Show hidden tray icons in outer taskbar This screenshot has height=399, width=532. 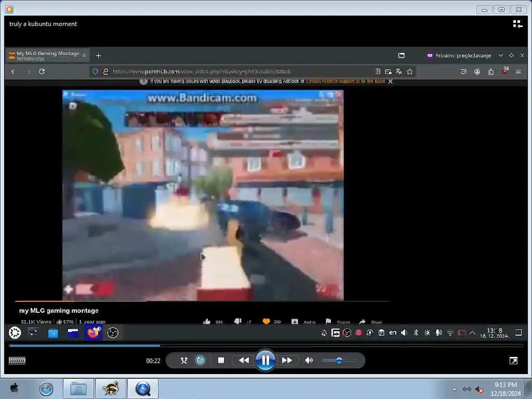point(454,389)
